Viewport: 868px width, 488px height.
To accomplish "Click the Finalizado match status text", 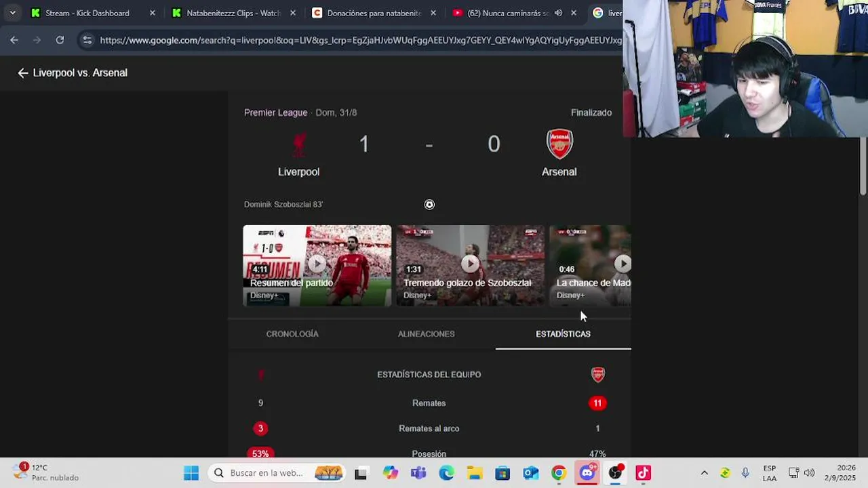I will (x=591, y=113).
